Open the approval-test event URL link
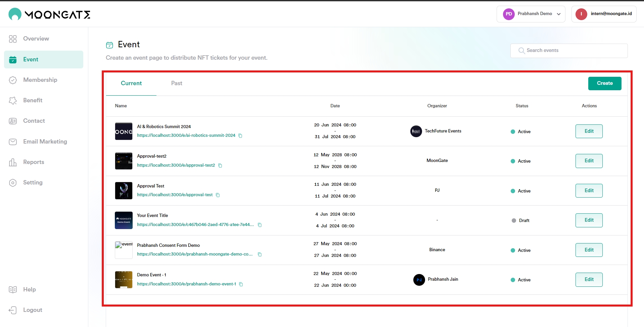The image size is (644, 327). click(x=175, y=195)
